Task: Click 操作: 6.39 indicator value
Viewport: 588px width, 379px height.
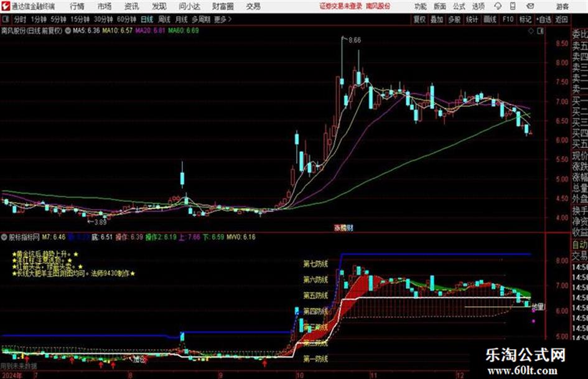Action: [x=129, y=237]
